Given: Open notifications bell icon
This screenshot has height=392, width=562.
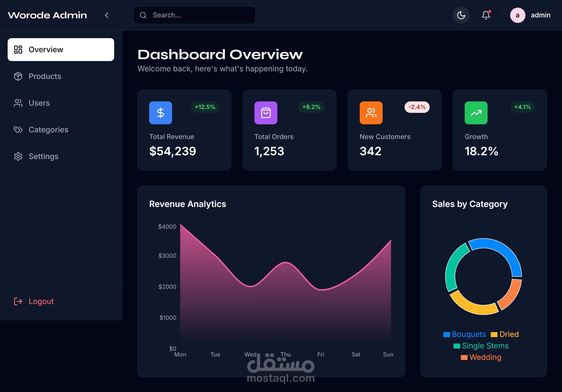Looking at the screenshot, I should (486, 15).
